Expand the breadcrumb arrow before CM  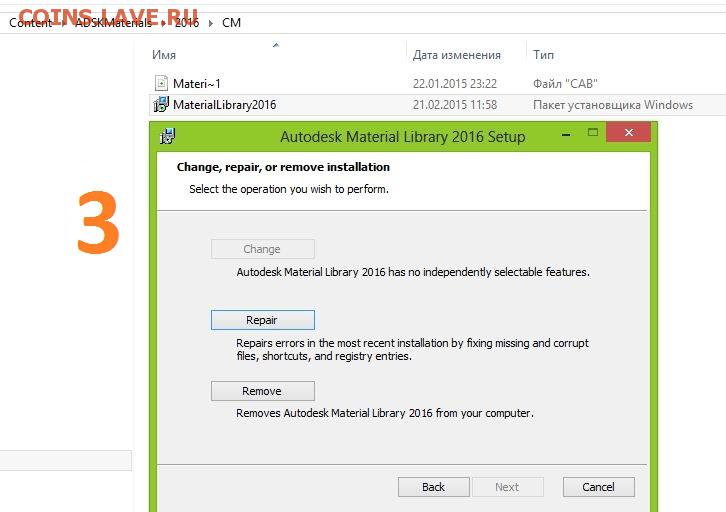(211, 23)
